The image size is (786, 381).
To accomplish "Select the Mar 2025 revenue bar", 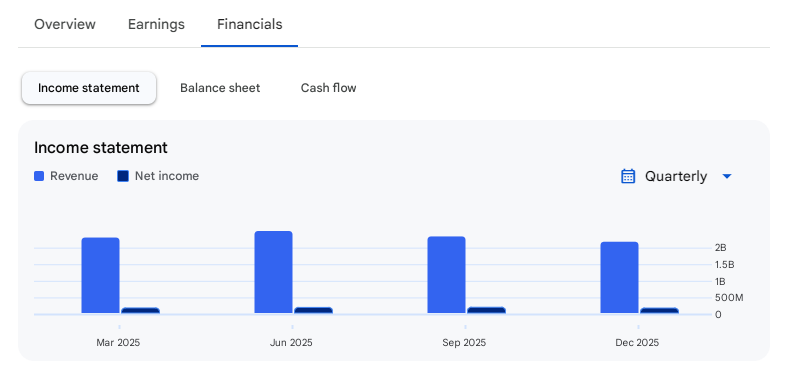I will point(100,276).
